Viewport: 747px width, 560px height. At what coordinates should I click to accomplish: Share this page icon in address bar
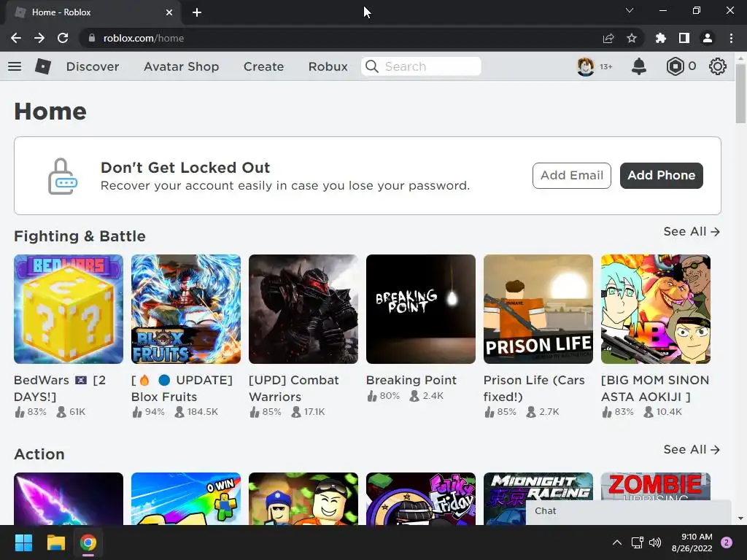coord(608,38)
